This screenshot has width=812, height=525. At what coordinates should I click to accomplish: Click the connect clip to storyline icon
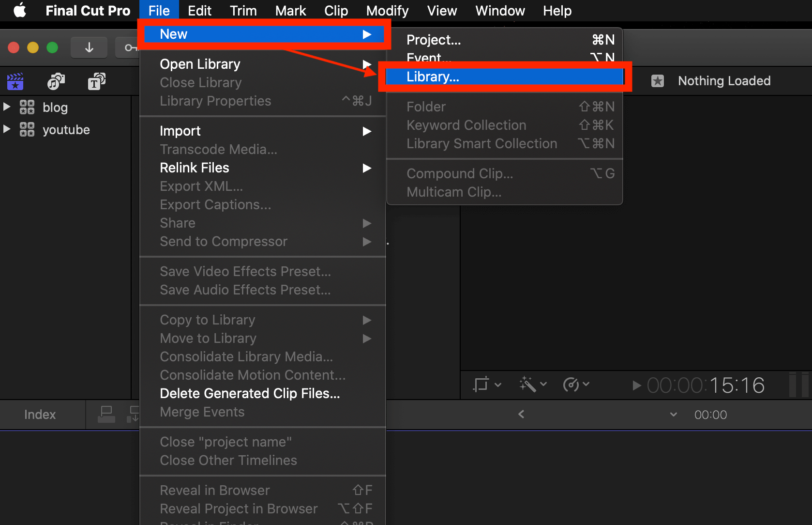tap(106, 414)
